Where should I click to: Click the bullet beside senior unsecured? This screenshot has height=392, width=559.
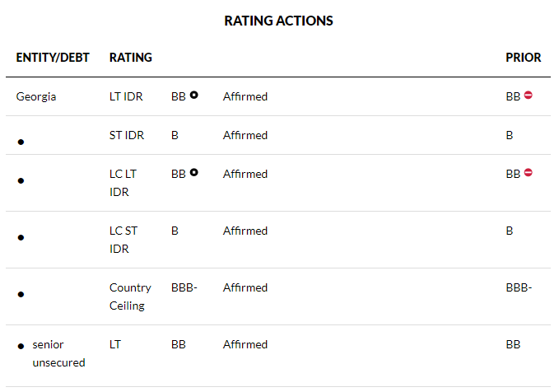21,347
